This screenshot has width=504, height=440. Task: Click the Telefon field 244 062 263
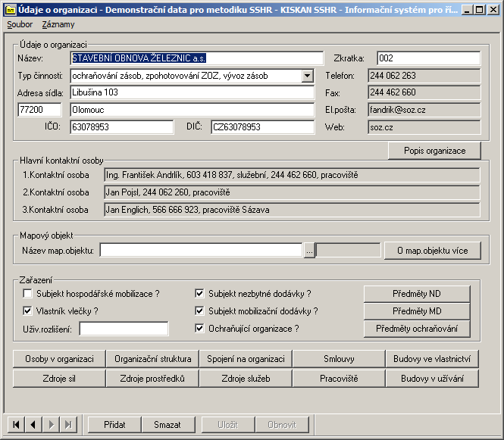[x=424, y=76]
